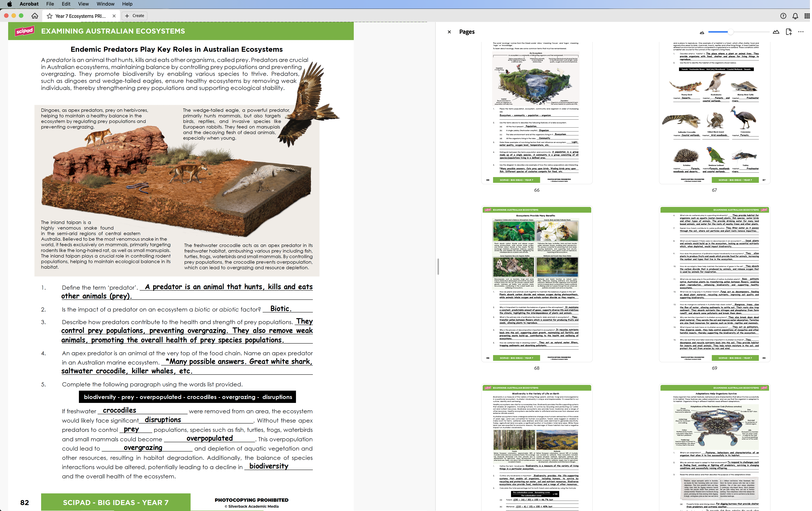The height and width of the screenshot is (511, 812).
Task: Open the More options menu in Pages panel
Action: click(801, 32)
